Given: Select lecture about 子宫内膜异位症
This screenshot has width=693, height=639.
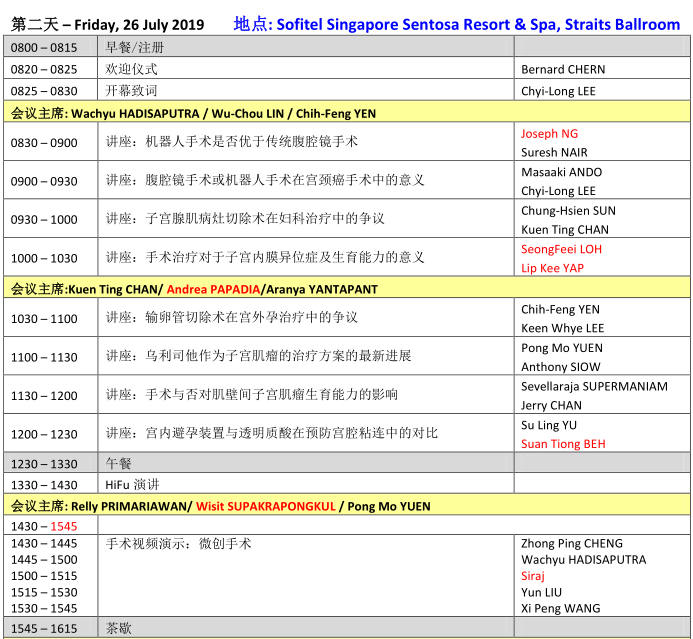Looking at the screenshot, I should coord(285,257).
